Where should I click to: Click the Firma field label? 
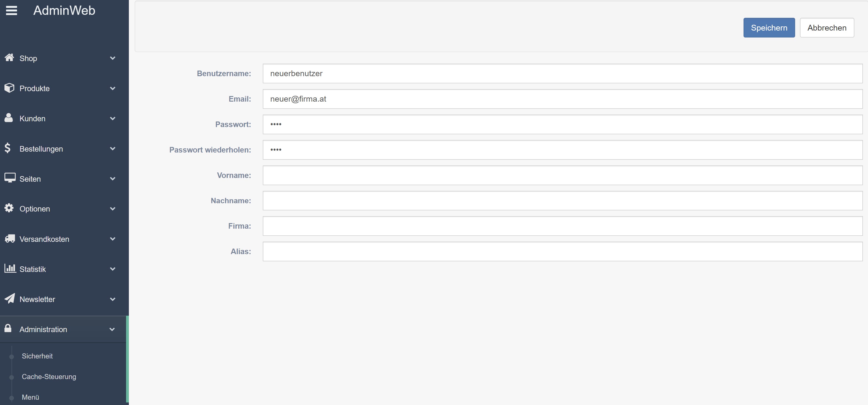click(240, 226)
